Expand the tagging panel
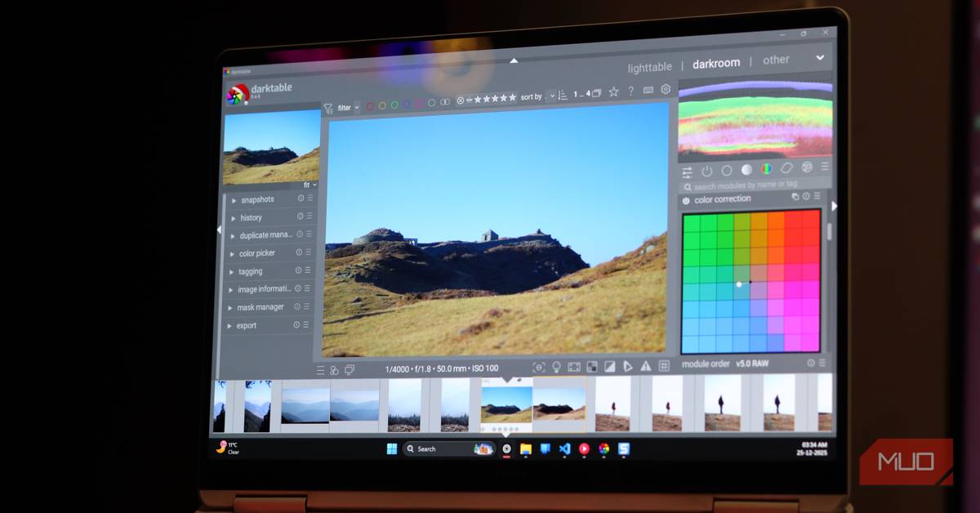Image resolution: width=980 pixels, height=513 pixels. pos(232,272)
